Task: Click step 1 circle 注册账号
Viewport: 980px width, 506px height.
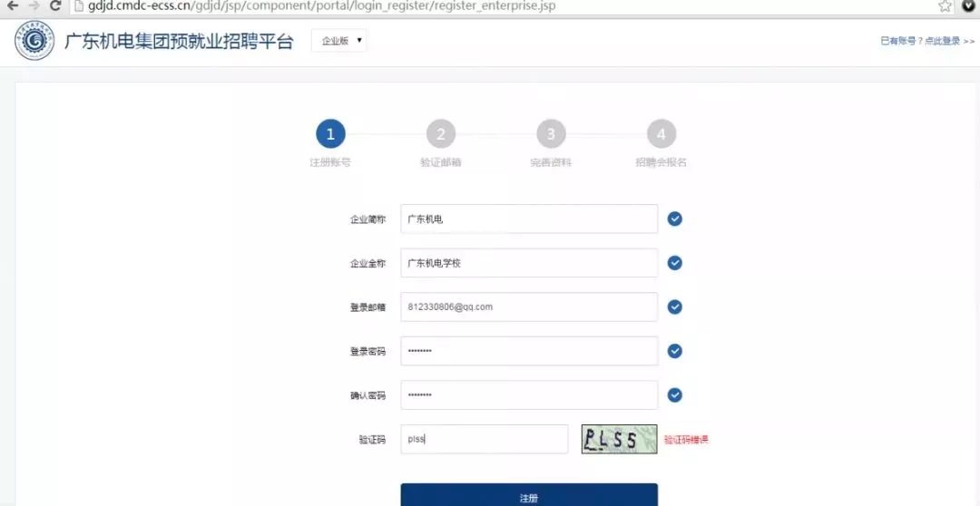Action: [x=330, y=133]
